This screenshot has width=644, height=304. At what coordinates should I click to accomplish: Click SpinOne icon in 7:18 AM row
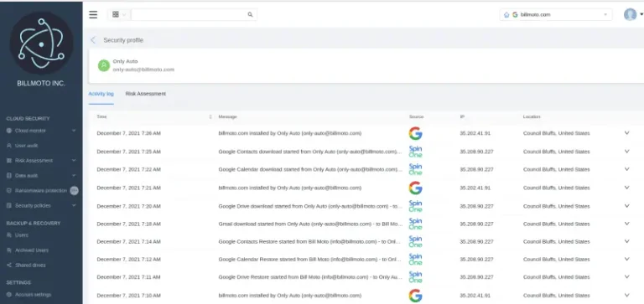click(415, 224)
